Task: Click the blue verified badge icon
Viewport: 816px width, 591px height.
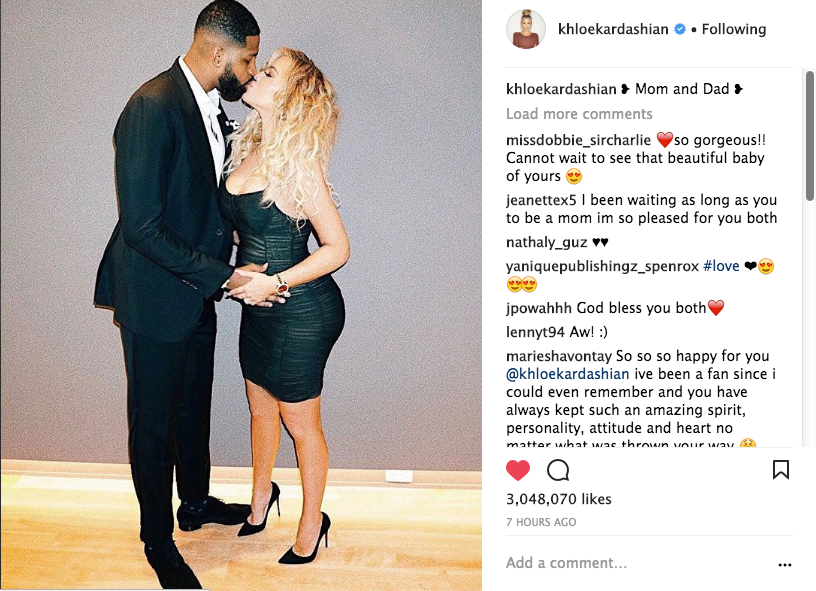Action: click(680, 29)
